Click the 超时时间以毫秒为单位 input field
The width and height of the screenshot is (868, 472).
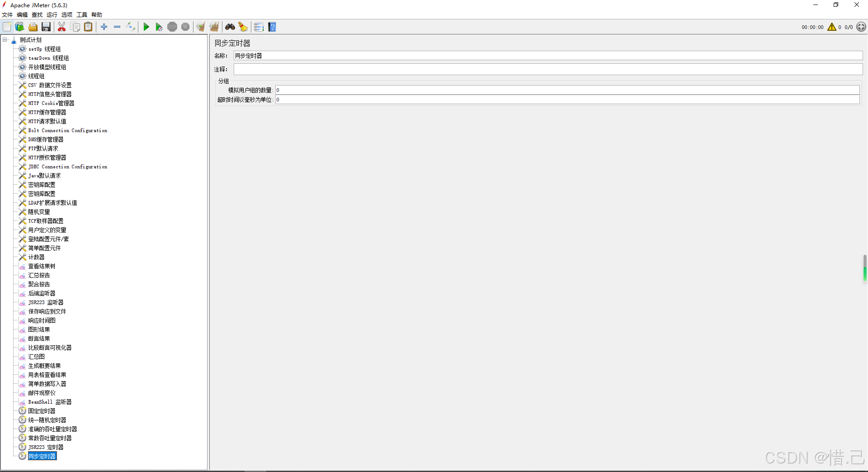567,100
